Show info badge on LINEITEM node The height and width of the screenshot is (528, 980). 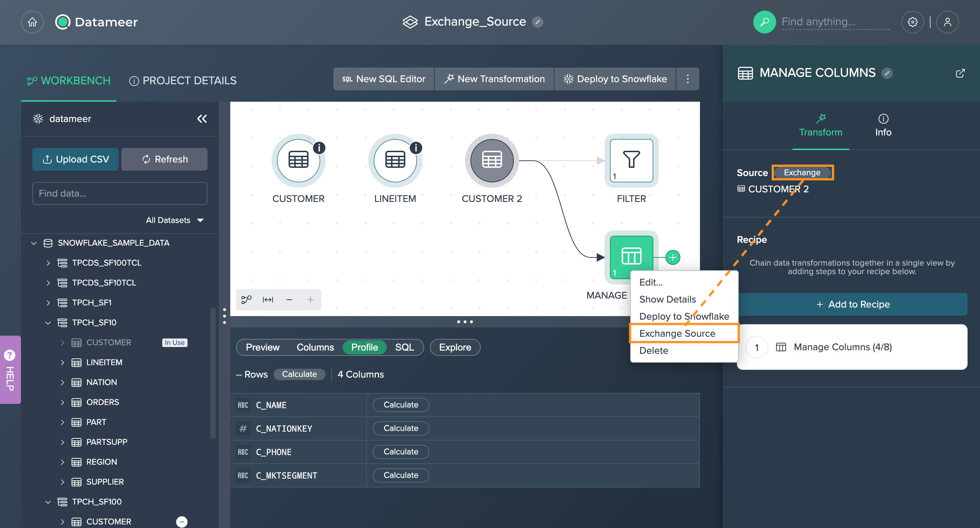pos(416,148)
